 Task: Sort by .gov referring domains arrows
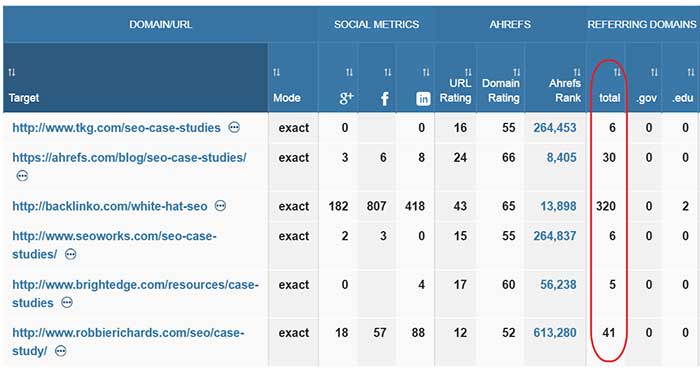[654, 72]
